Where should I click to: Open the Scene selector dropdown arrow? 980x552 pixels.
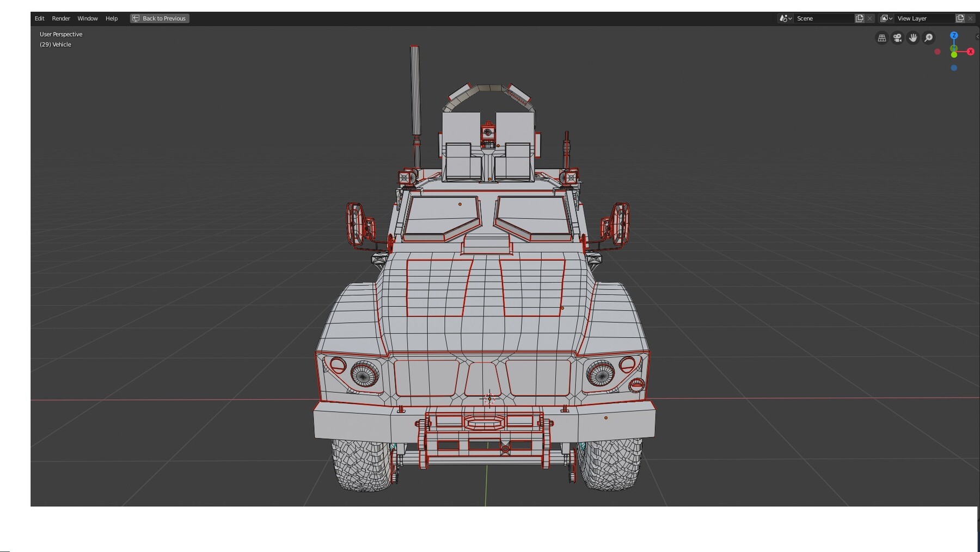[x=791, y=18]
